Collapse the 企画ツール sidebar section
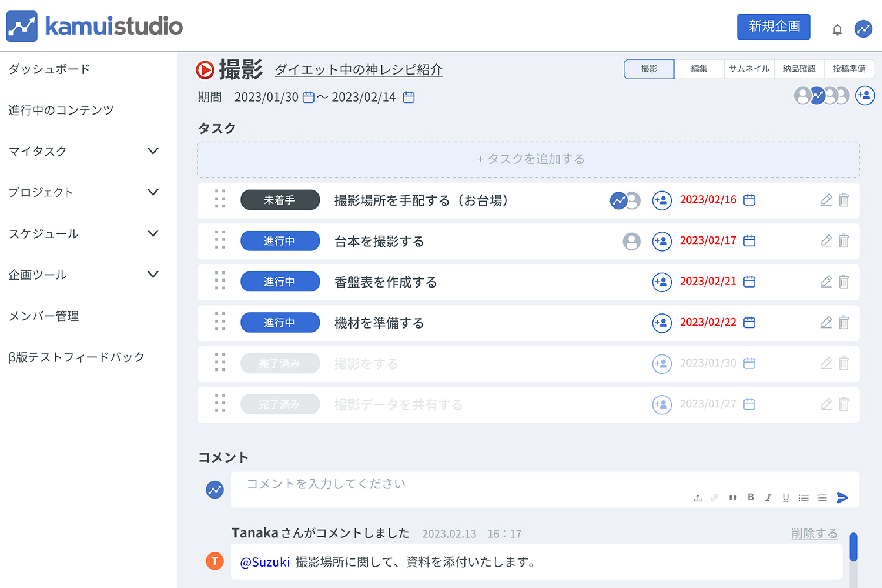Image resolution: width=882 pixels, height=588 pixels. click(x=153, y=275)
